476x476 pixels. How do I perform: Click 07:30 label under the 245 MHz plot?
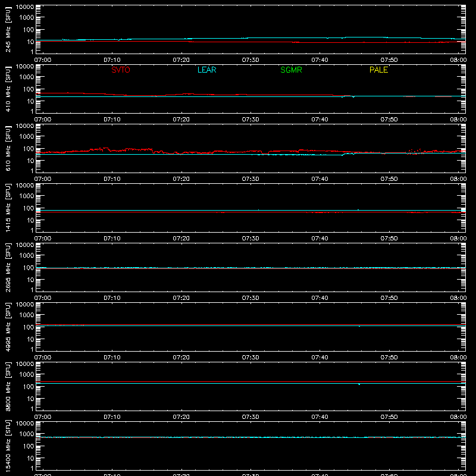tap(250, 60)
